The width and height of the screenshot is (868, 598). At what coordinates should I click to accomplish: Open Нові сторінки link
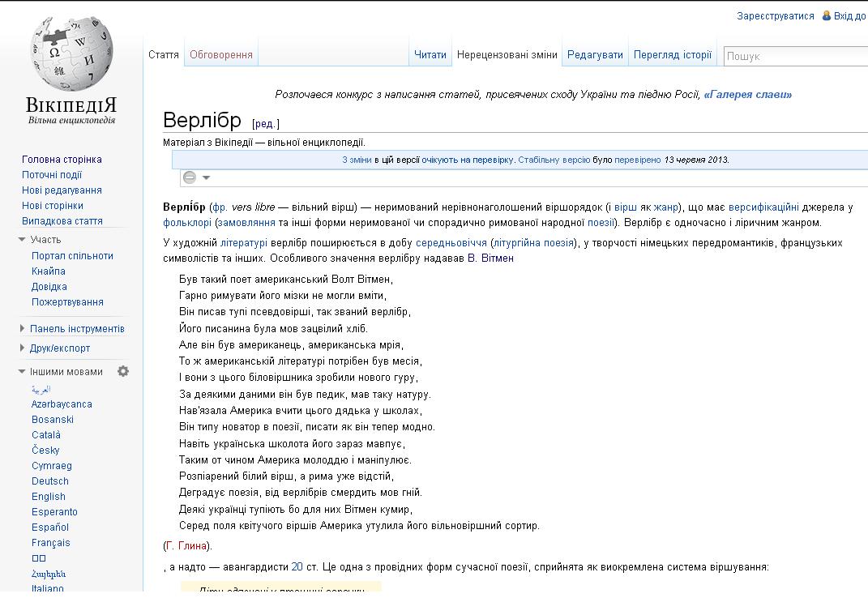click(x=53, y=206)
